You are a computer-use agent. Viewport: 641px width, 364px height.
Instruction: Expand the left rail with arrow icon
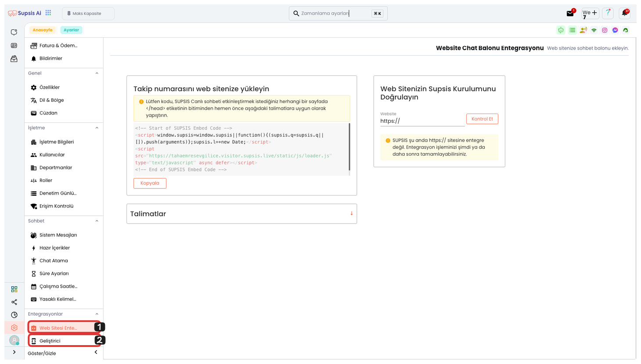pyautogui.click(x=14, y=352)
